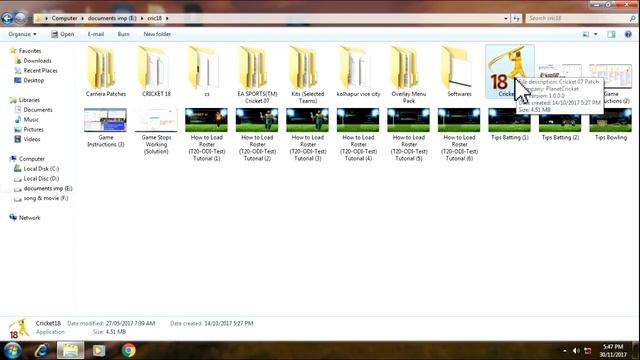Screen dimensions: 640x360
Task: Go back with the Back arrow button
Action: point(7,18)
